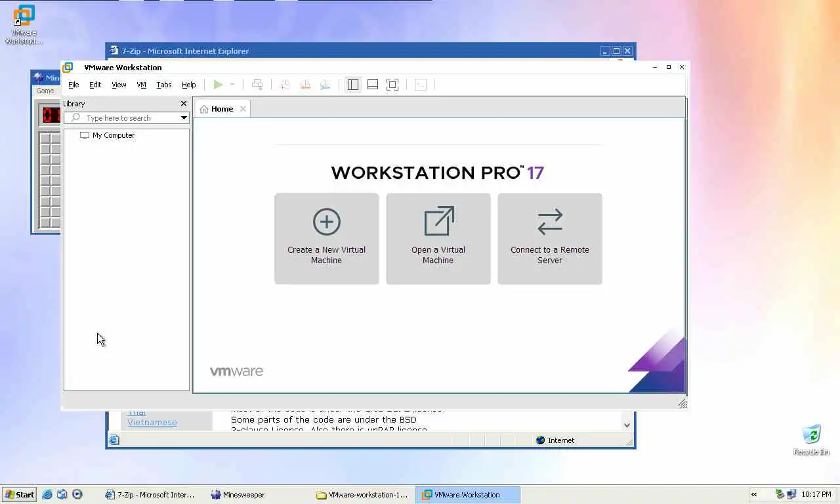Open the File menu
The image size is (840, 504).
tap(73, 85)
